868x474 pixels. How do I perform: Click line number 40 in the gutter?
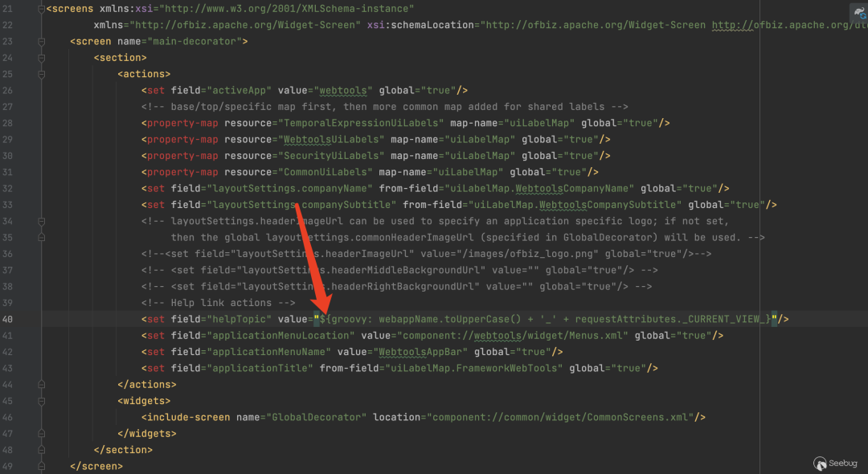tap(7, 319)
